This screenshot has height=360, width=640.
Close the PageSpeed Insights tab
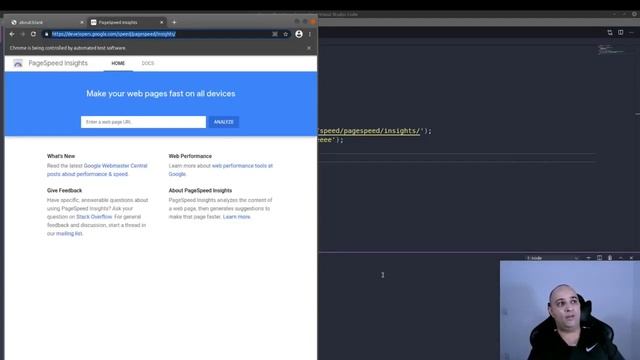[x=162, y=22]
